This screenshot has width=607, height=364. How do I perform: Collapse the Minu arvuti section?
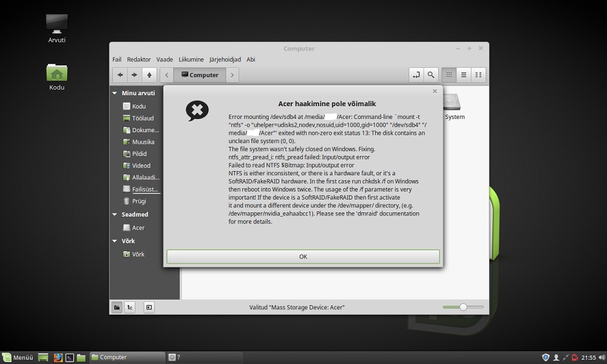(x=115, y=93)
